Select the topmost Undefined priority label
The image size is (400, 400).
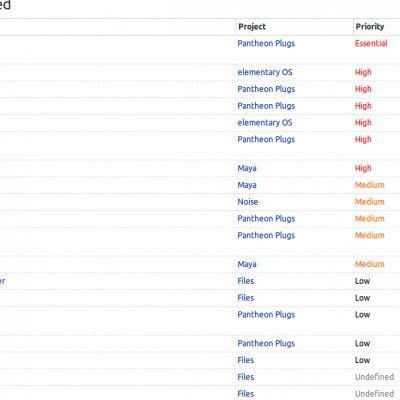374,377
